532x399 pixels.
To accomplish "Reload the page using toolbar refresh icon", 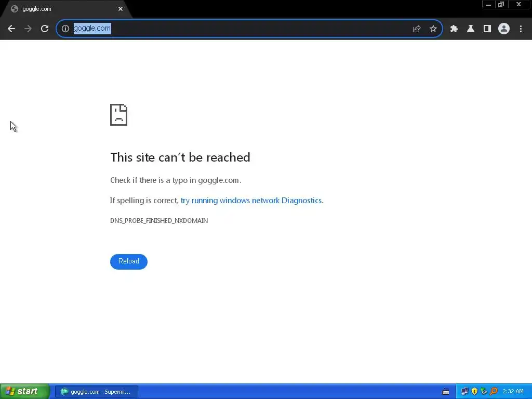I will click(45, 29).
